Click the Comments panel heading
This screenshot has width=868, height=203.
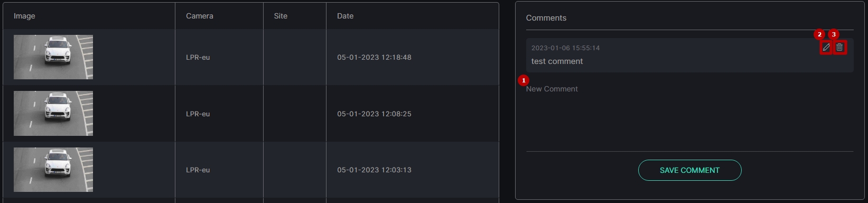(x=546, y=18)
